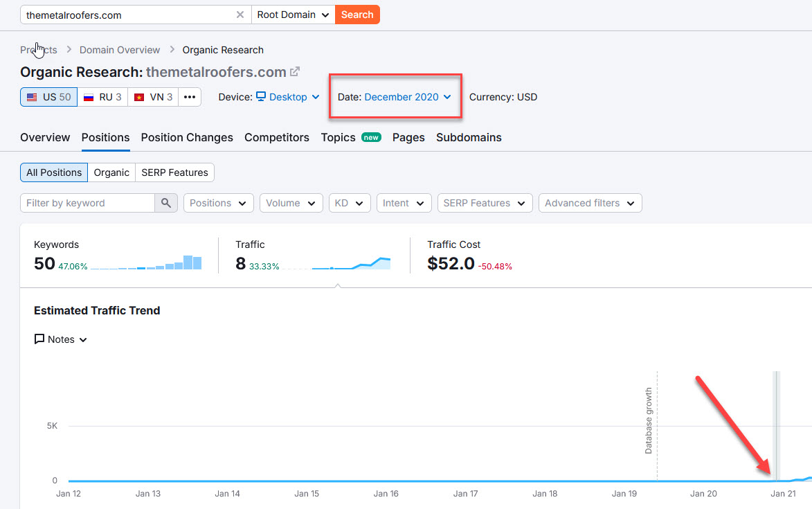Viewport: 812px width, 509px height.
Task: Focus the Filter by keyword field
Action: click(x=87, y=203)
